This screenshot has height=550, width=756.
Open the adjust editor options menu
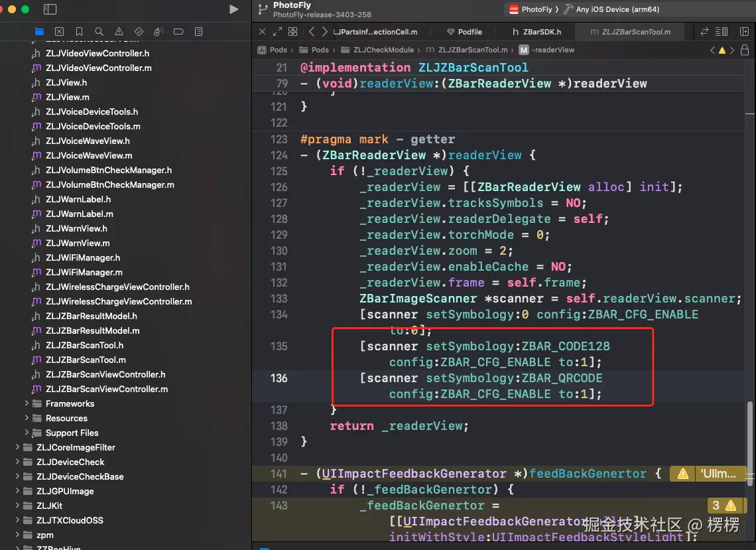722,32
